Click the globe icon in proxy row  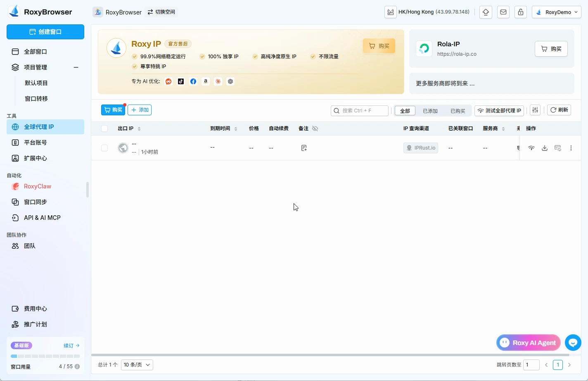(x=123, y=148)
